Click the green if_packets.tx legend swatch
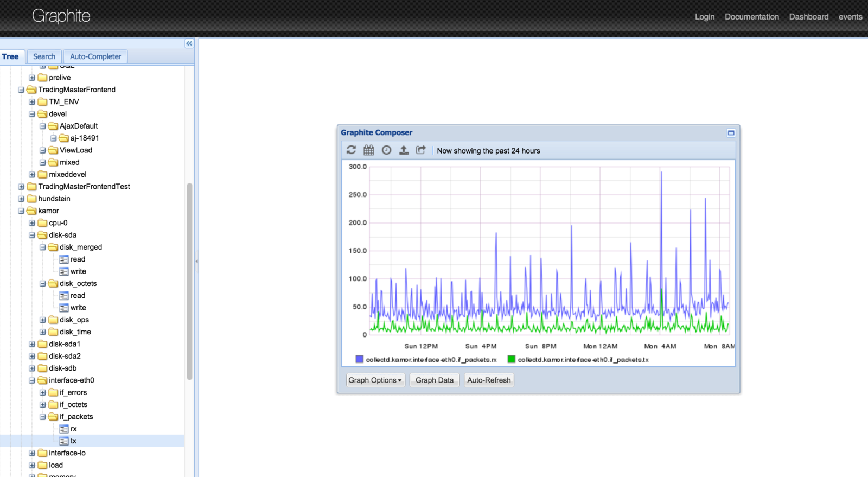 point(511,359)
